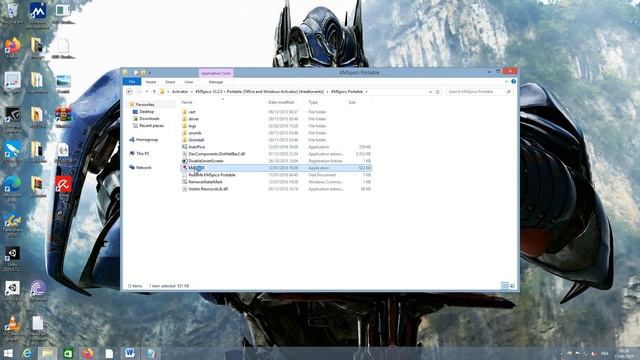Select the Application Tools contextual tab
Image resolution: width=640 pixels, height=360 pixels.
[x=216, y=73]
